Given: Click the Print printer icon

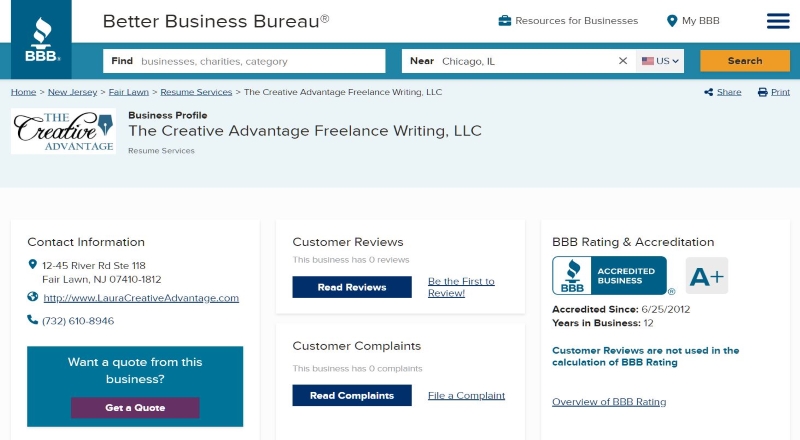Looking at the screenshot, I should 763,92.
